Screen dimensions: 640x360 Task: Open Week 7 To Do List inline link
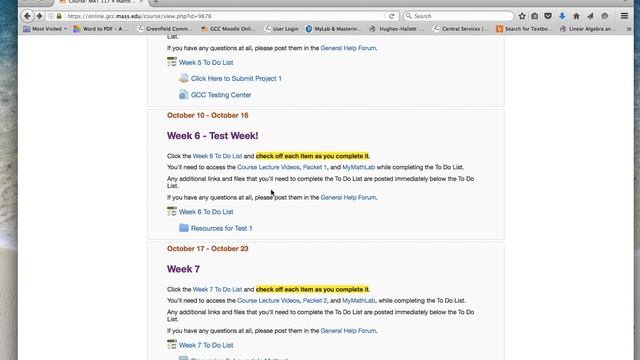click(217, 289)
